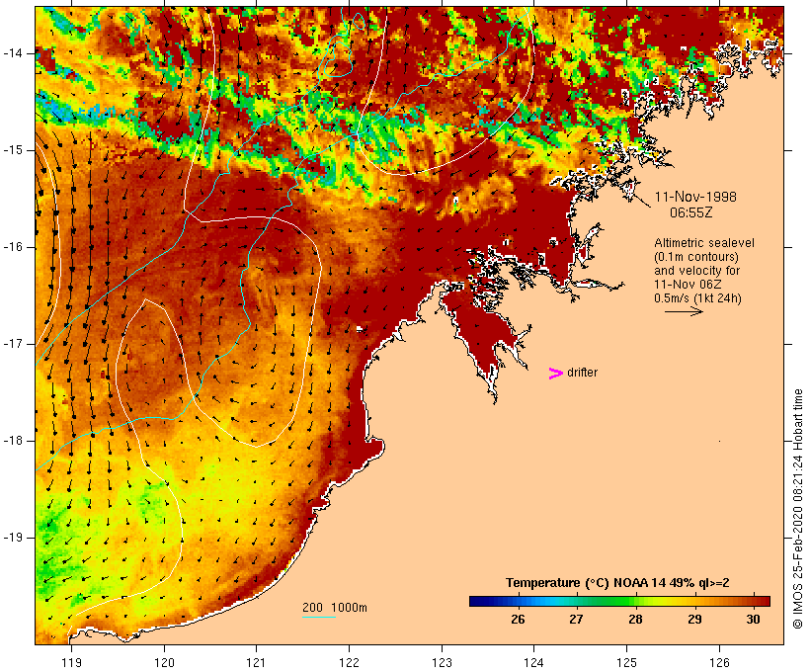Click the '06:55Z' time text
The image size is (810, 672).
(x=691, y=212)
